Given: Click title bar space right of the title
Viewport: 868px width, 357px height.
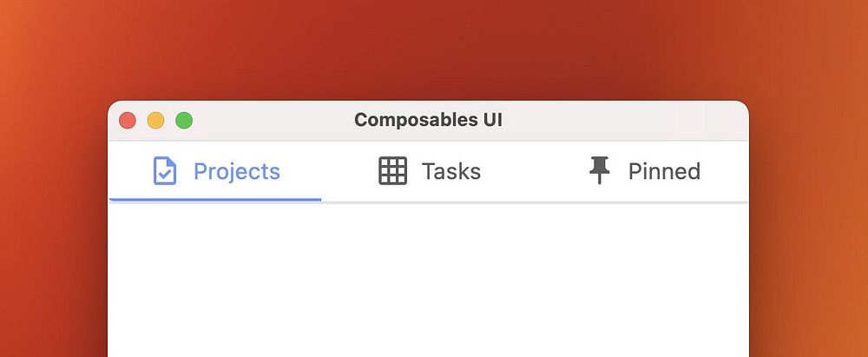Looking at the screenshot, I should click(x=625, y=121).
